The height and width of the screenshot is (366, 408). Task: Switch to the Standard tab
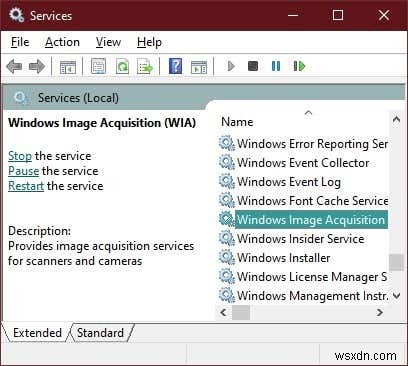100,333
